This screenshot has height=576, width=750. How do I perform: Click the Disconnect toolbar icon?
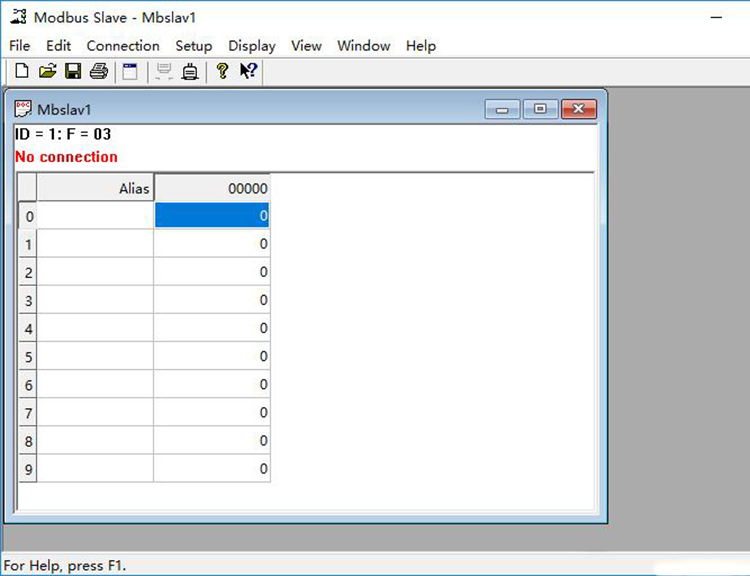(190, 72)
